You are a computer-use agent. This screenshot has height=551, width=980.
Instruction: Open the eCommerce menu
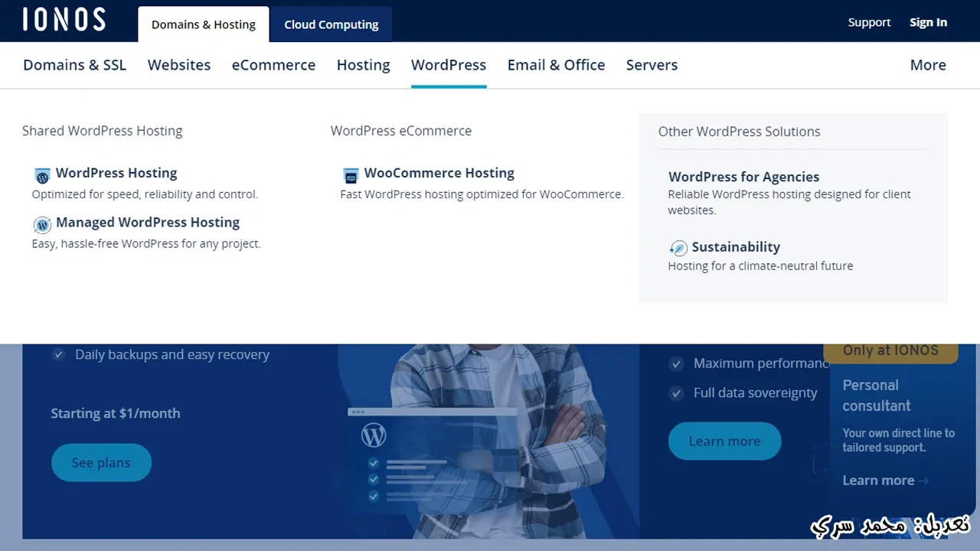273,65
